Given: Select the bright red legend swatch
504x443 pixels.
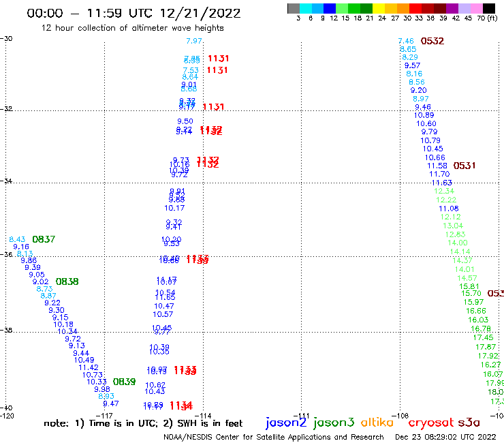Looking at the screenshot, I should [415, 9].
